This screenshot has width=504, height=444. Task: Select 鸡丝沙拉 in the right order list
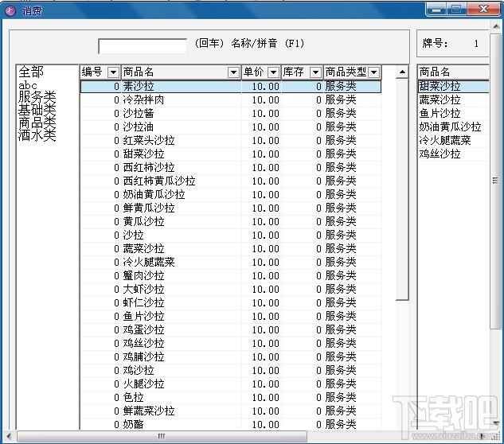454,154
